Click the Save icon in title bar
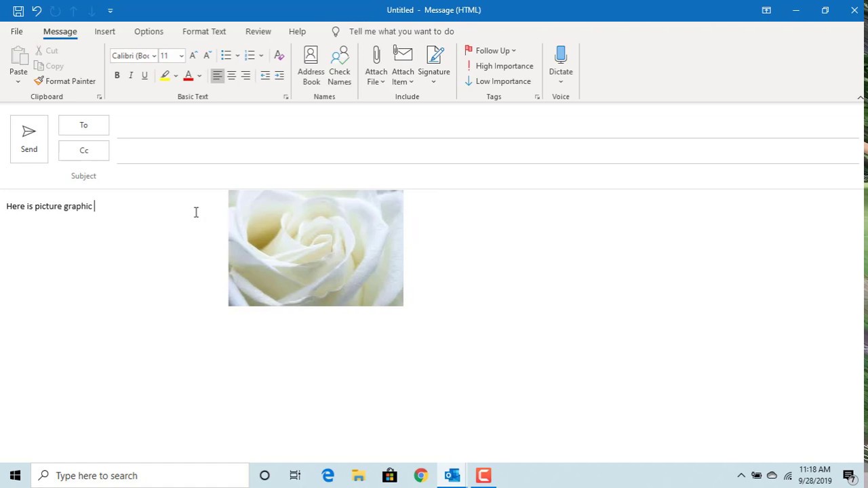Screen dimensions: 868x488 click(x=18, y=10)
